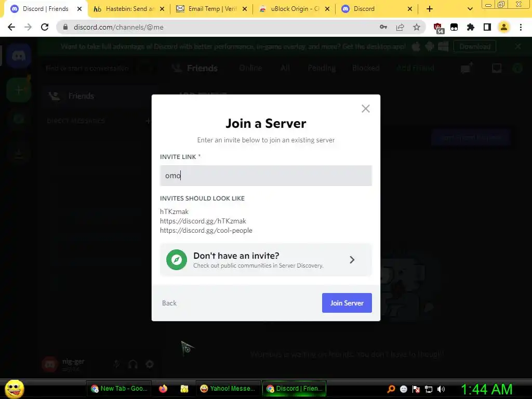Click the extension icon next to uBlock
The width and height of the screenshot is (532, 399).
tap(454, 27)
